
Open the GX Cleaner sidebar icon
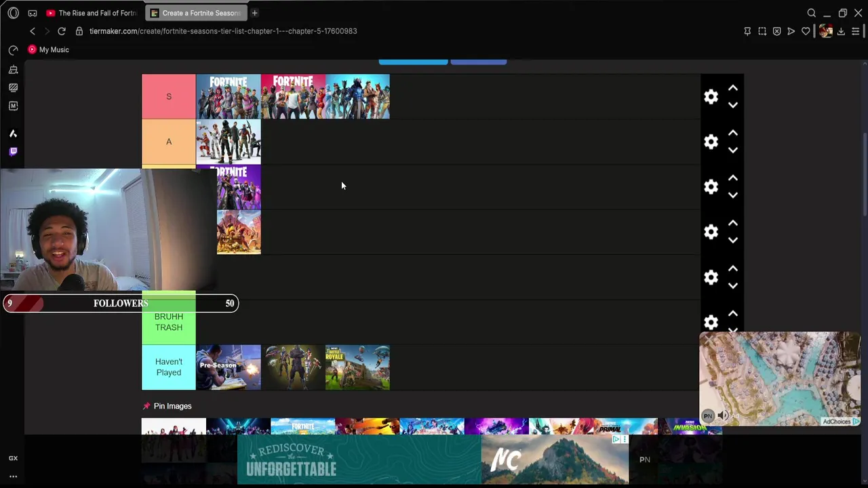[x=13, y=69]
